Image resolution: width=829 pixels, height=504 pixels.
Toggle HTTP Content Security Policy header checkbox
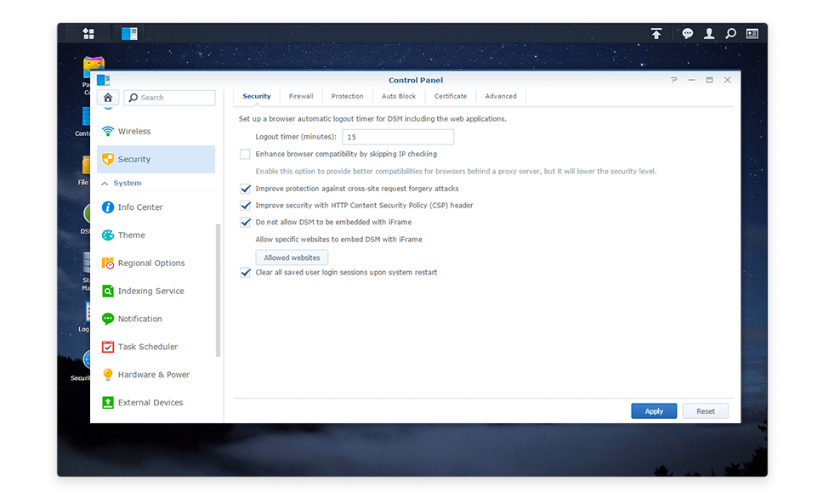tap(246, 206)
